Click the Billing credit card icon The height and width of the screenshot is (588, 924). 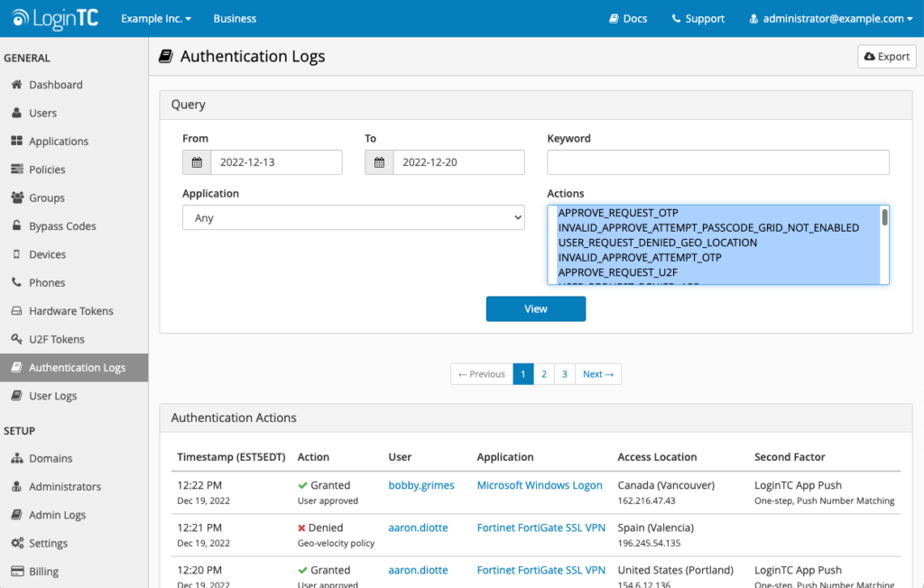coord(17,571)
